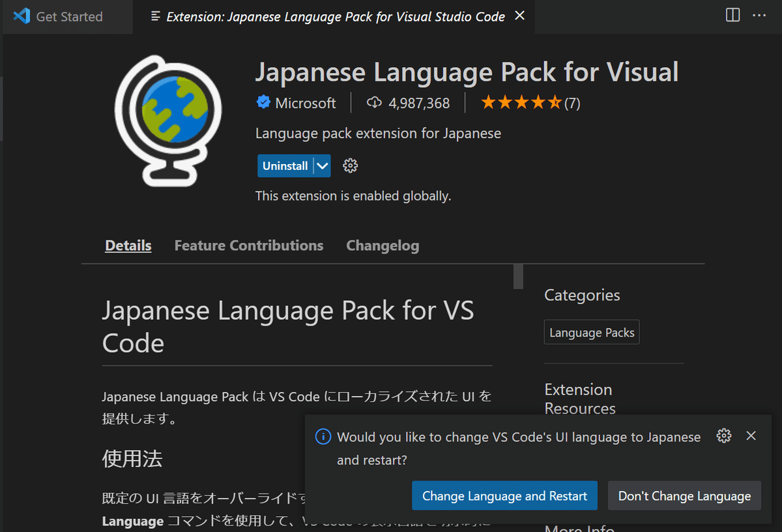Switch to the Details tab
The height and width of the screenshot is (532, 782).
pyautogui.click(x=128, y=245)
